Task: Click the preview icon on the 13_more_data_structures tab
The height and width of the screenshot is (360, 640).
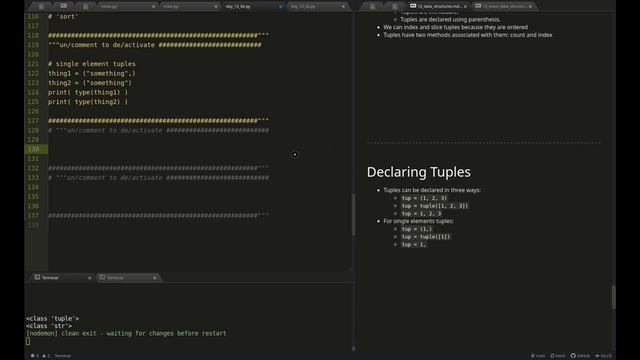Action: pos(478,6)
